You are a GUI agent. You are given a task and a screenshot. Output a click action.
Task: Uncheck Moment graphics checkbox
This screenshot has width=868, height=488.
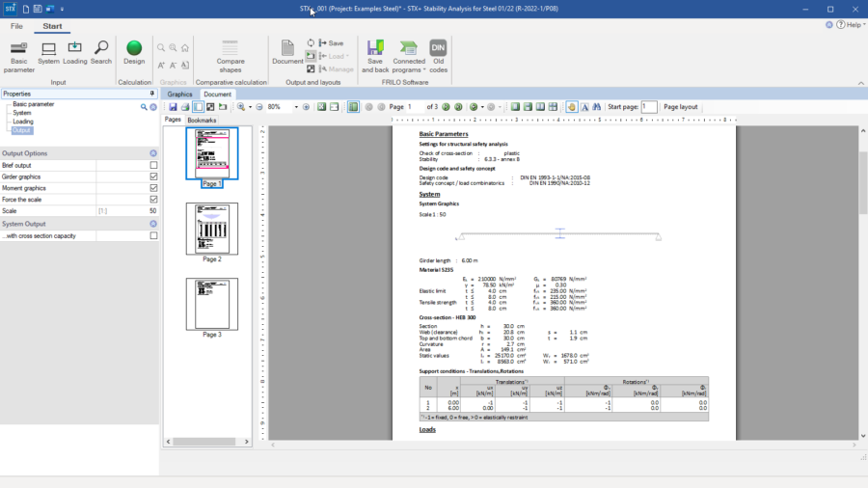153,188
